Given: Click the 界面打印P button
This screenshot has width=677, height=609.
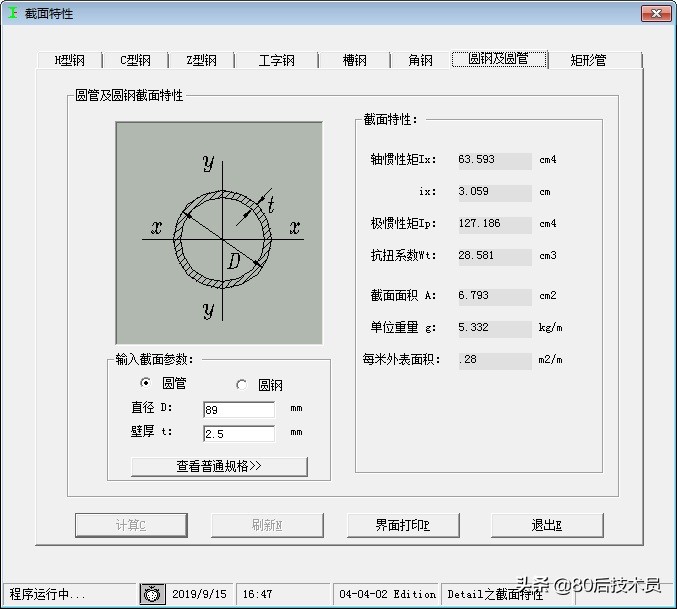Looking at the screenshot, I should coord(403,525).
